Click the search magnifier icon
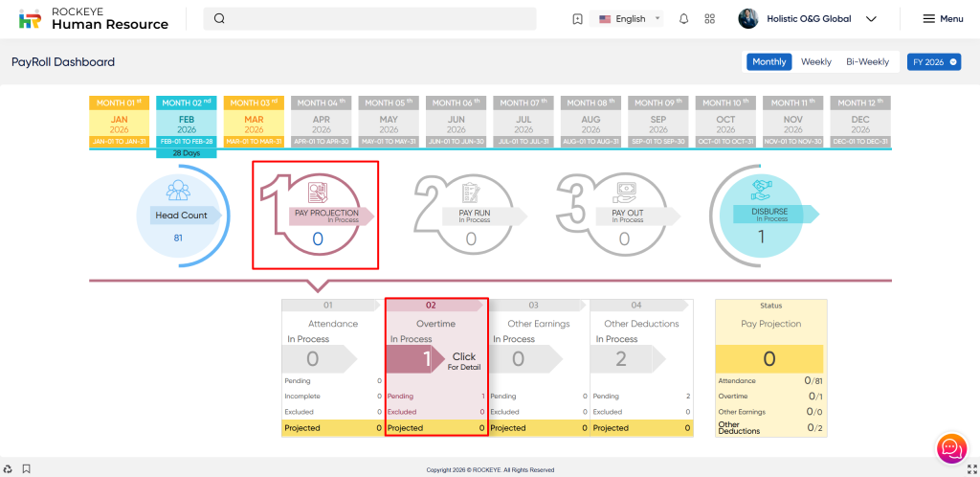The image size is (980, 477). (x=219, y=18)
